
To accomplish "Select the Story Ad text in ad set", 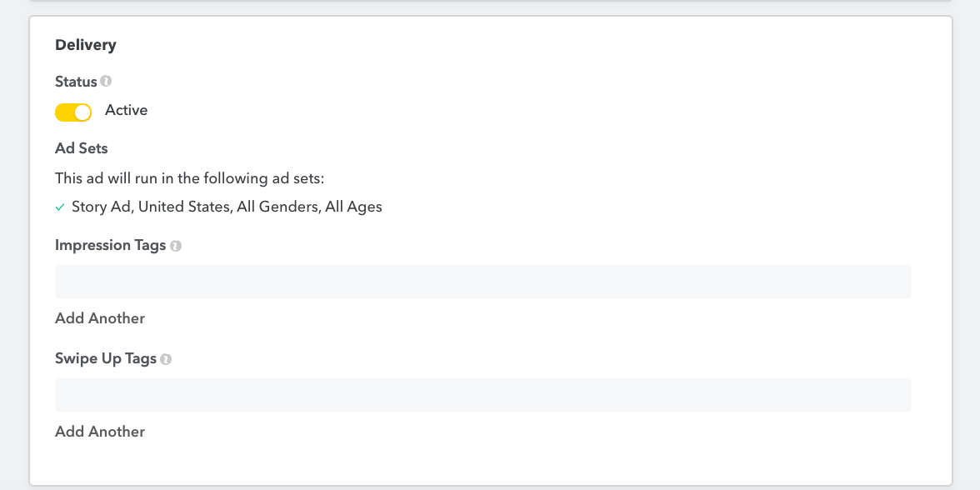I will pos(101,207).
